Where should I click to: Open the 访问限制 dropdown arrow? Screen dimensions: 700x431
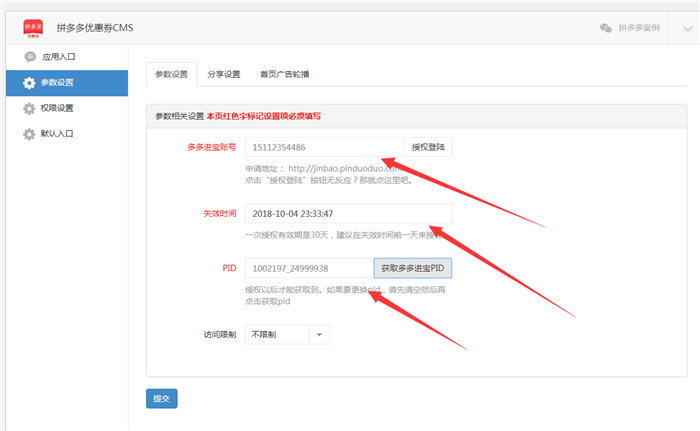click(318, 335)
